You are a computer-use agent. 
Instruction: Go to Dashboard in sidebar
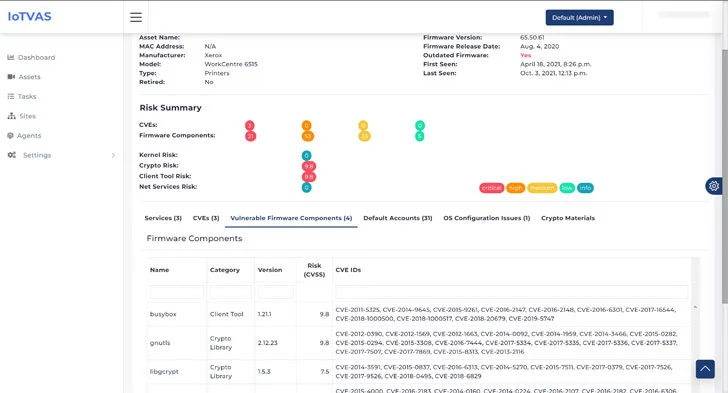point(36,58)
